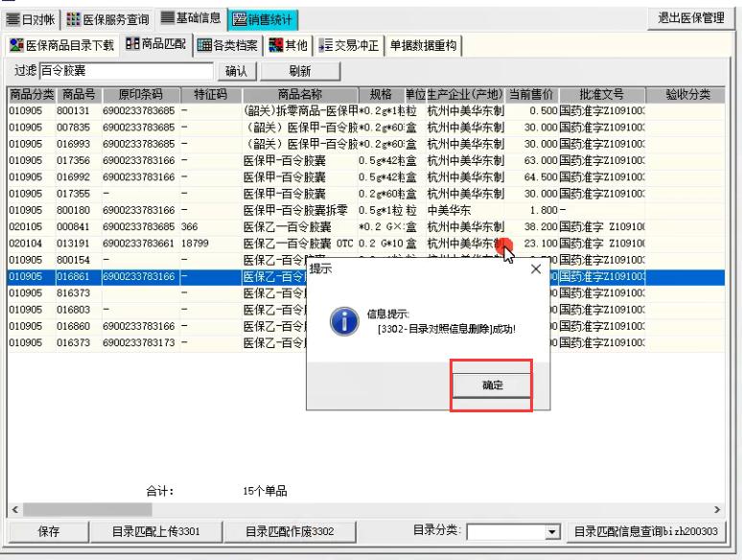Image resolution: width=742 pixels, height=560 pixels.
Task: Click the 退出医保管理 button
Action: (691, 18)
